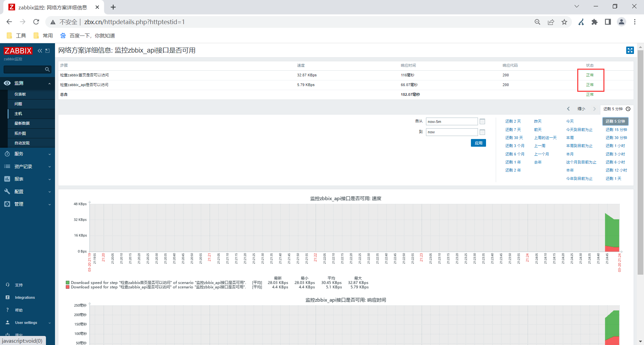
Task: Open the 百度一下，你就知道 bookmark
Action: pyautogui.click(x=88, y=36)
